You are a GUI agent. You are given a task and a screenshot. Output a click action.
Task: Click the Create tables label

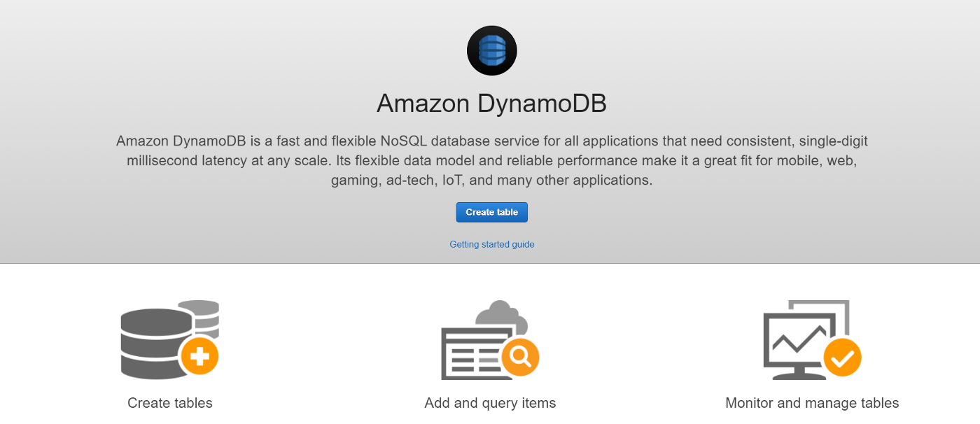170,403
